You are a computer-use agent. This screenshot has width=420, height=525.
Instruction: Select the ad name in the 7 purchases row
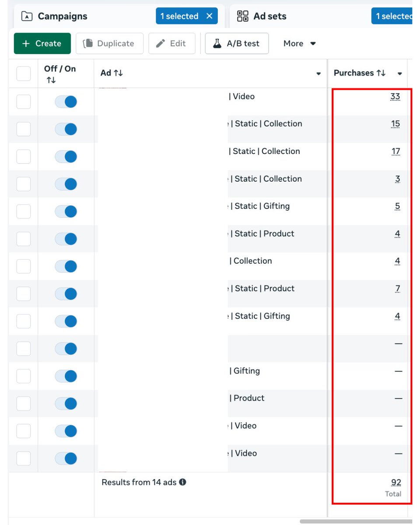point(261,288)
